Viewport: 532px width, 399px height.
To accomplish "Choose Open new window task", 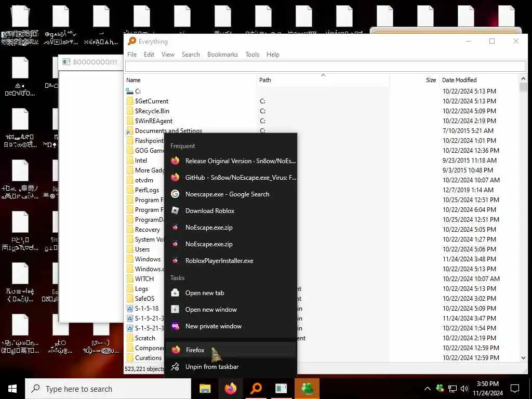I will click(x=231, y=310).
